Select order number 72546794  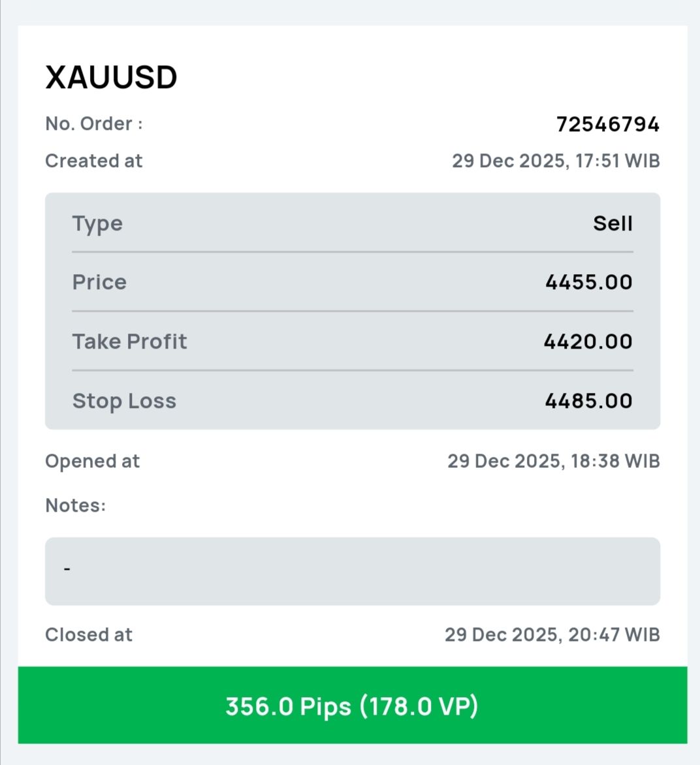[607, 124]
